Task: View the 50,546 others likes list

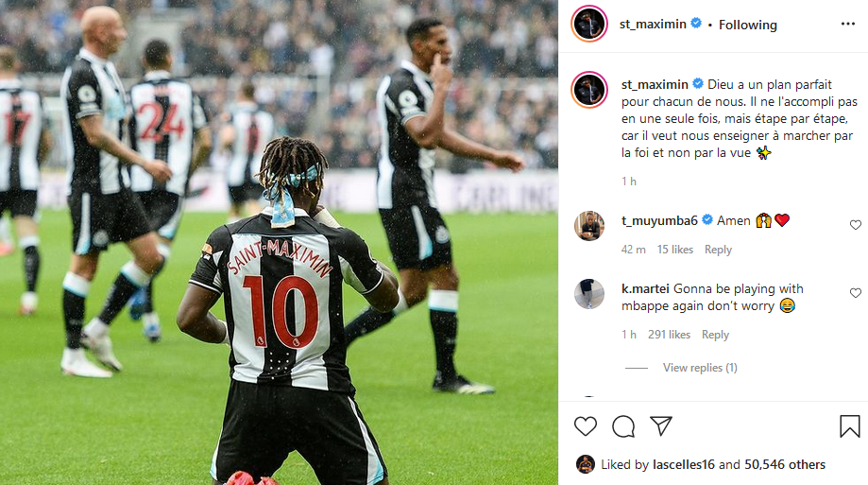Action: tap(785, 464)
